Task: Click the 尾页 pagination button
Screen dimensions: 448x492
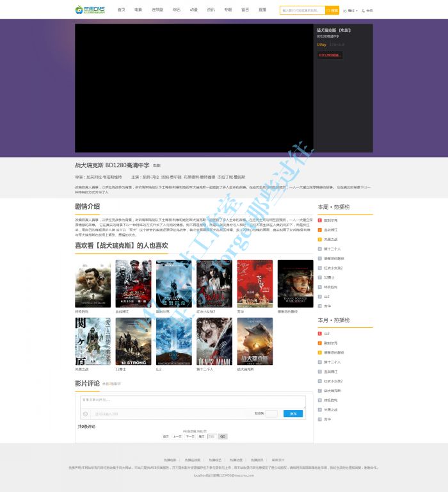Action: [201, 436]
